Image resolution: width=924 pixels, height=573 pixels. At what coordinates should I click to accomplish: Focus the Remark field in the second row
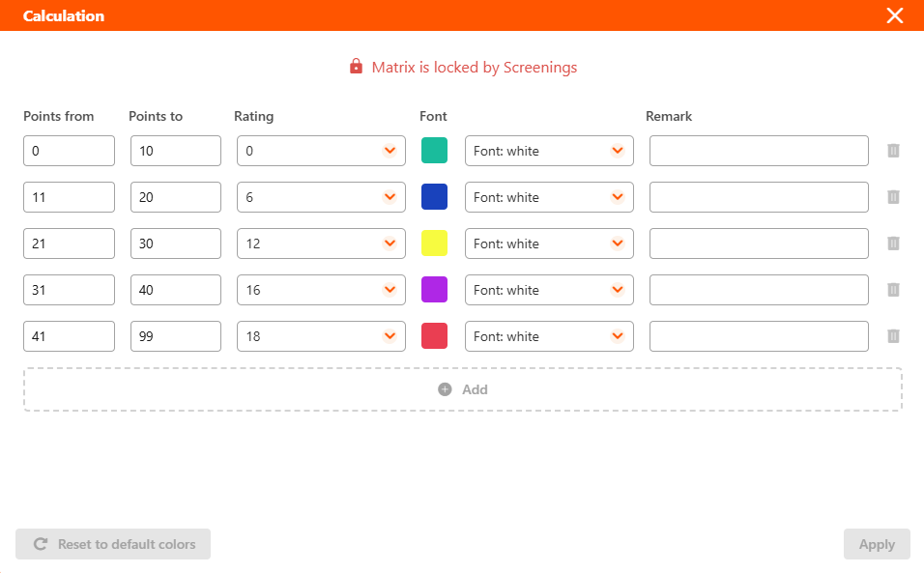point(759,197)
